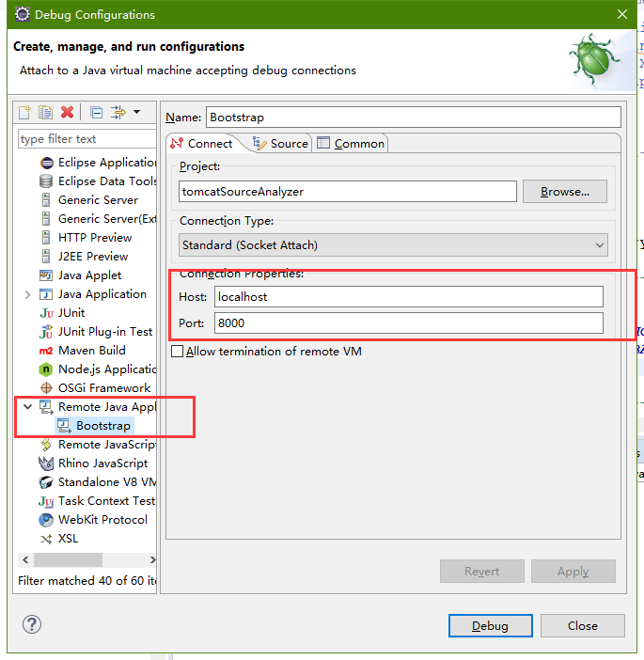Click the Revert button
The image size is (644, 660).
(x=482, y=572)
